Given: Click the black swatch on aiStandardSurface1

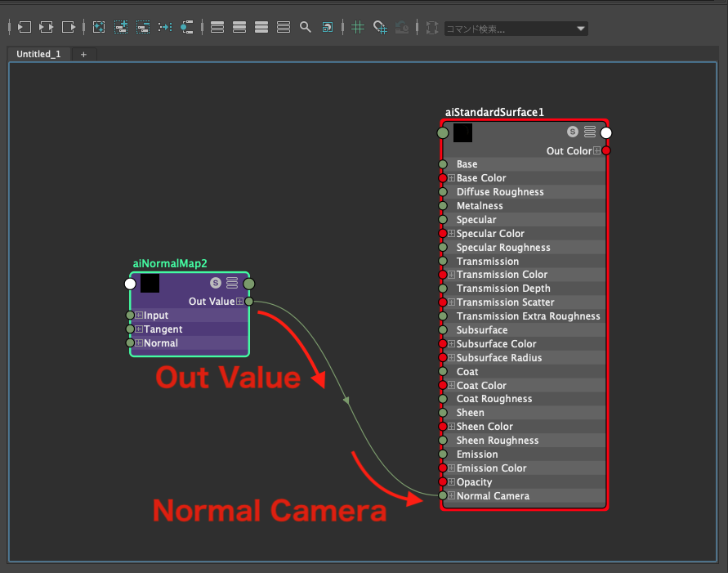Looking at the screenshot, I should (462, 132).
